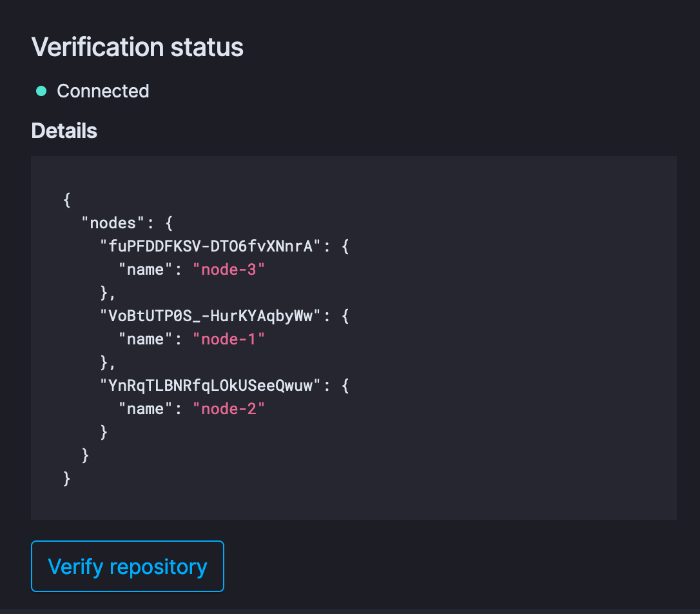Click the Details section label
The image size is (700, 614).
(64, 130)
